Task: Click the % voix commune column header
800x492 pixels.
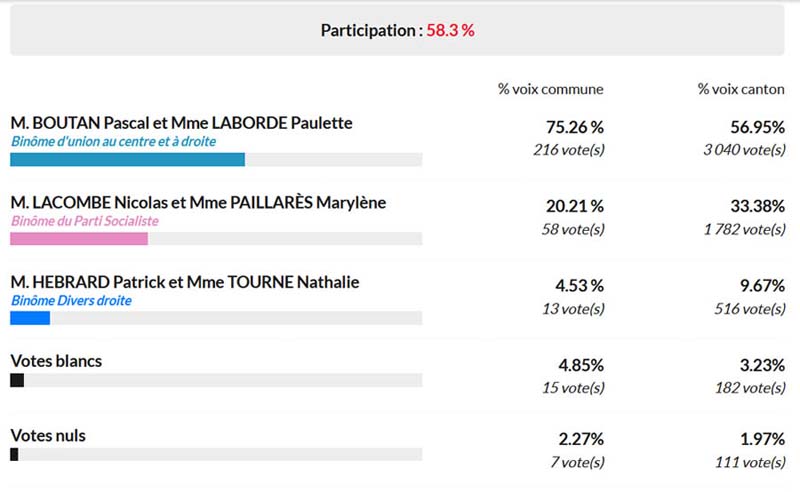Action: click(x=551, y=89)
